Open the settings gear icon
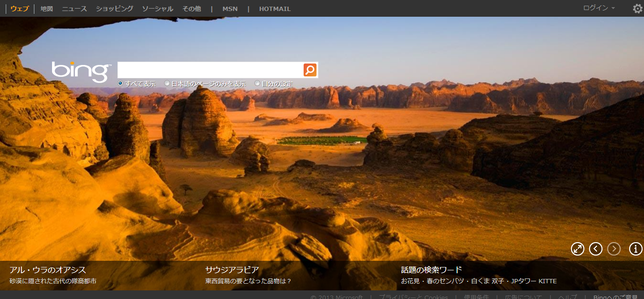The image size is (644, 299). tap(637, 9)
